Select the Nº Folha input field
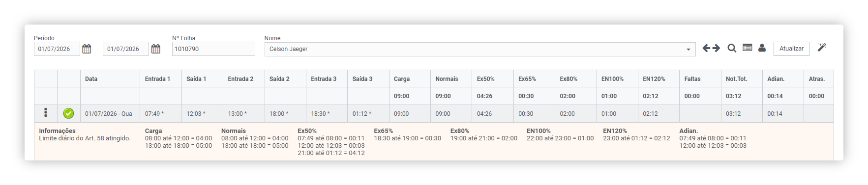Screen dimensions: 868x185 213,49
